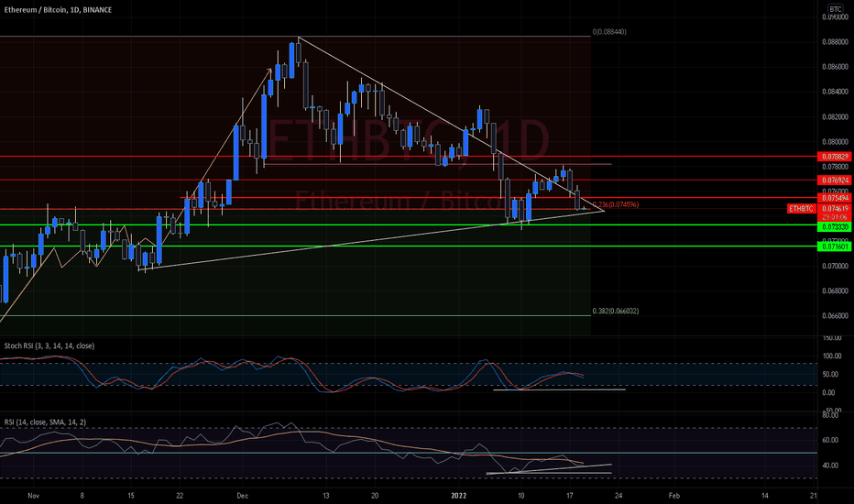This screenshot has width=854, height=504.
Task: Click the 24 date on time axis
Action: 619,496
